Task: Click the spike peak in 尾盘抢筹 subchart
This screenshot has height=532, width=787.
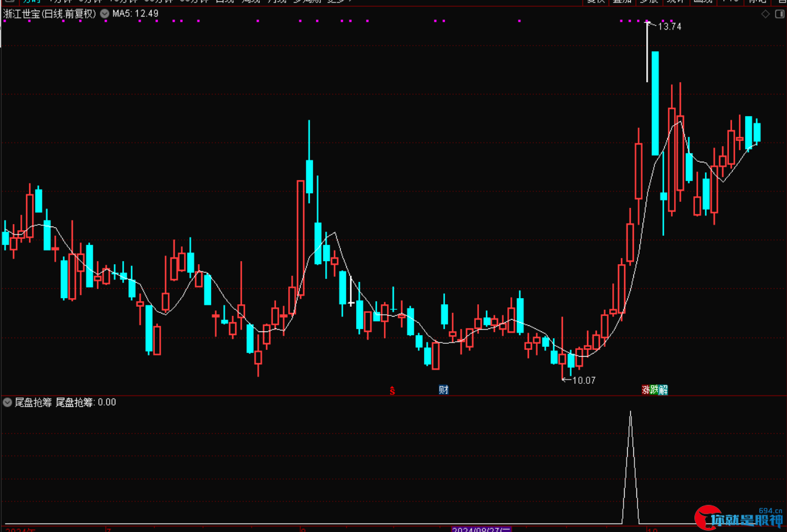Action: click(x=630, y=412)
